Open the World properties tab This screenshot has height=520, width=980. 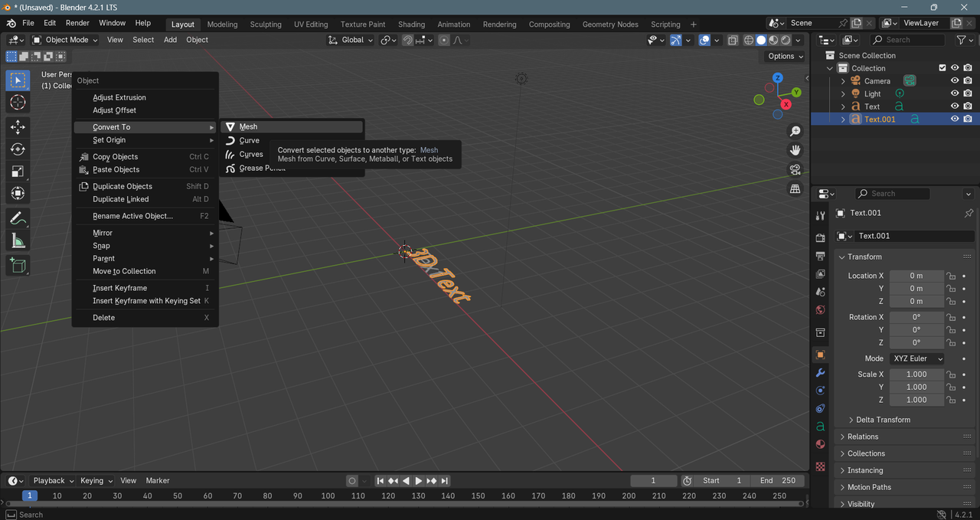(820, 310)
